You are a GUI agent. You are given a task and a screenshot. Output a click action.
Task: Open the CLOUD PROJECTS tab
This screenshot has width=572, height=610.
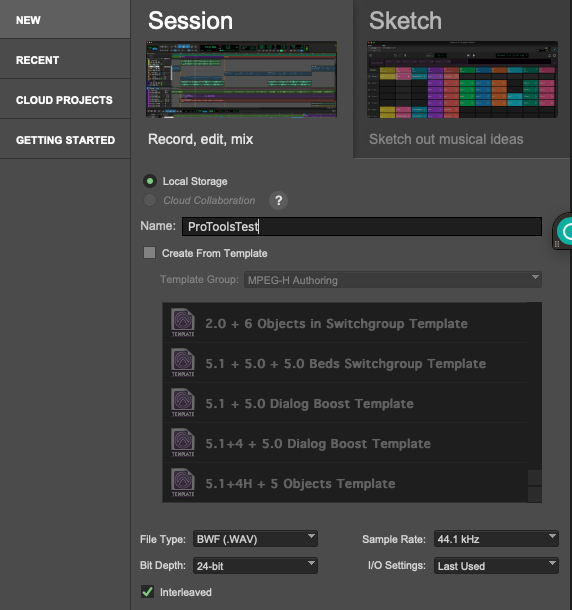[65, 100]
